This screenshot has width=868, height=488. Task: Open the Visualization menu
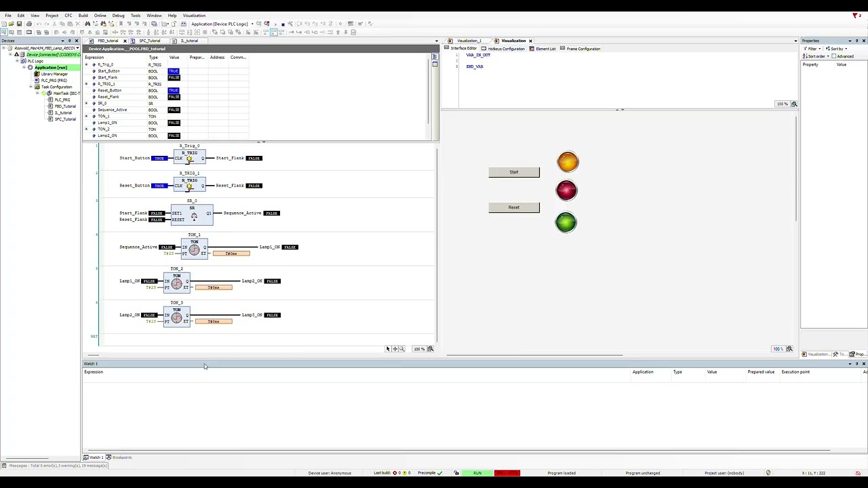click(x=194, y=16)
